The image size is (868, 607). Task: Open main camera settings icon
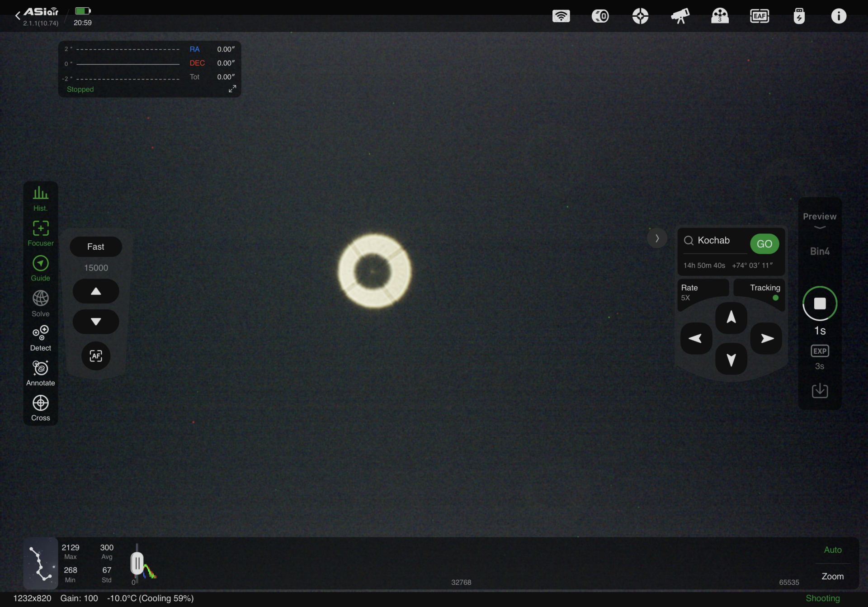click(x=600, y=16)
